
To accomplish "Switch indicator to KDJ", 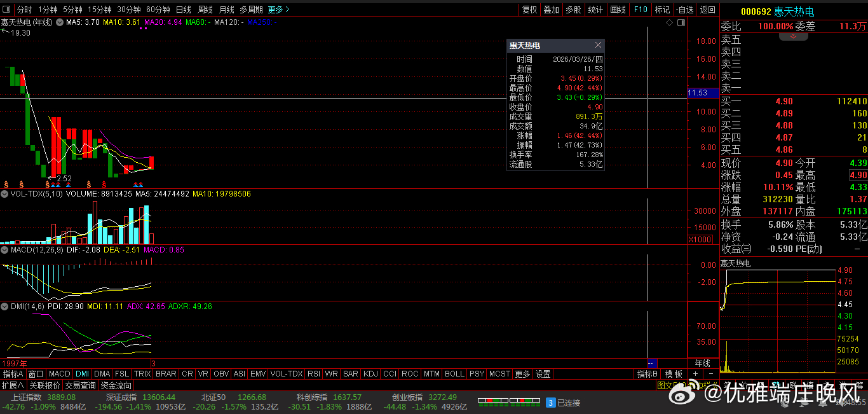I will pyautogui.click(x=370, y=374).
